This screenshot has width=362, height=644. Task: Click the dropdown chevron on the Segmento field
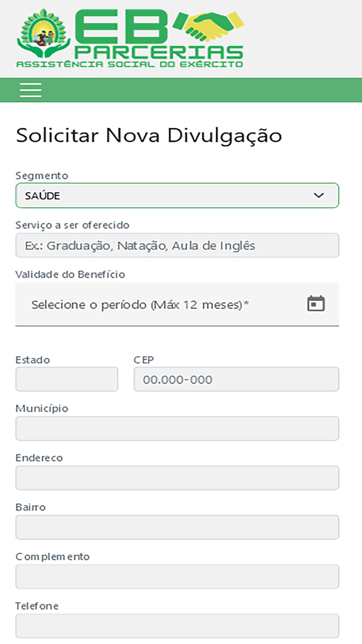click(x=320, y=195)
